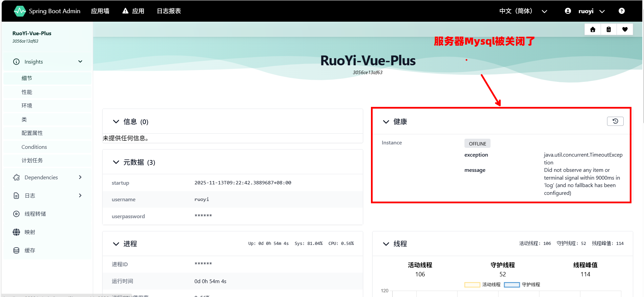Open the 缓存 database cache item
644x297 pixels.
point(30,250)
